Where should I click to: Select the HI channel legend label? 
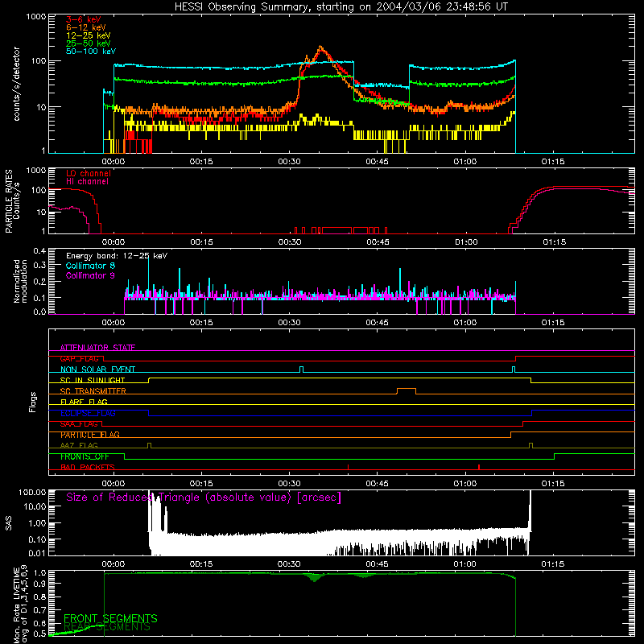coord(87,182)
